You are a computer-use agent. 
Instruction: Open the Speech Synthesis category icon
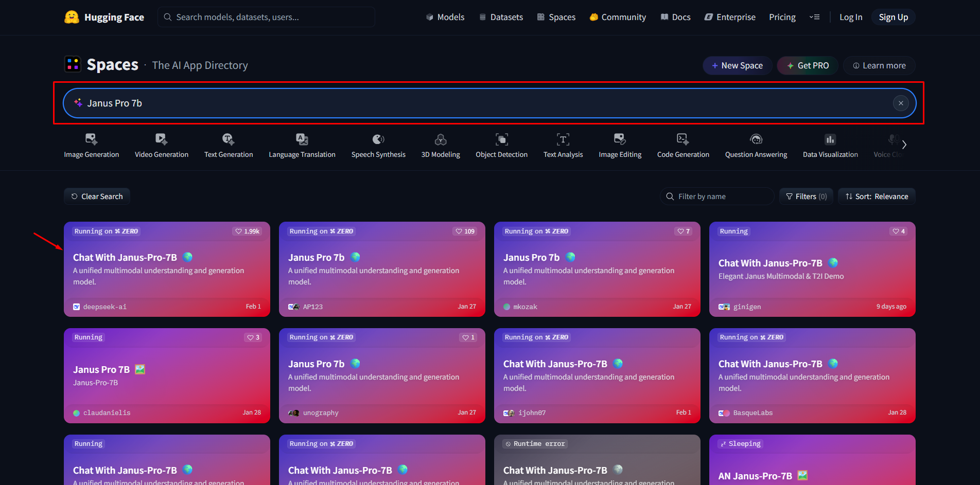(378, 139)
